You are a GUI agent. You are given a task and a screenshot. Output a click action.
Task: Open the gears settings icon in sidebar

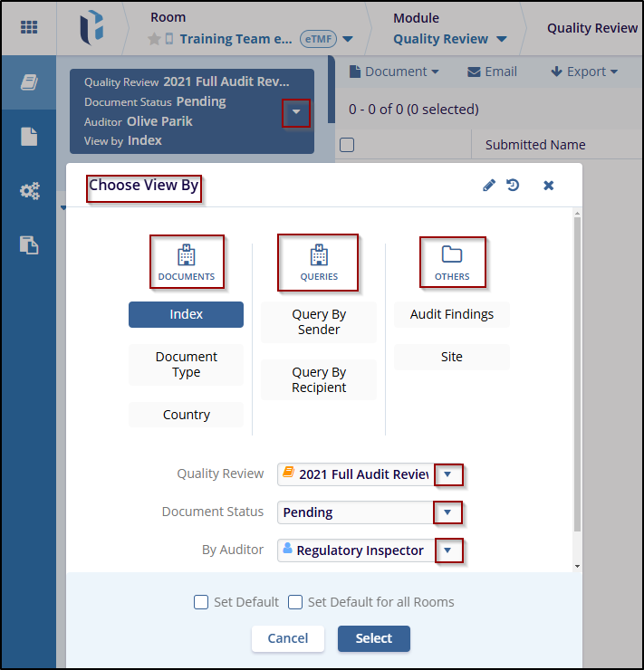click(29, 191)
